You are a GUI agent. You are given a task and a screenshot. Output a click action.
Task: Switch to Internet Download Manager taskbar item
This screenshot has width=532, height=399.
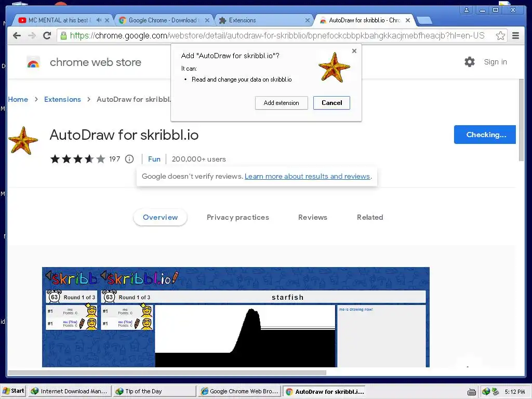coord(69,391)
